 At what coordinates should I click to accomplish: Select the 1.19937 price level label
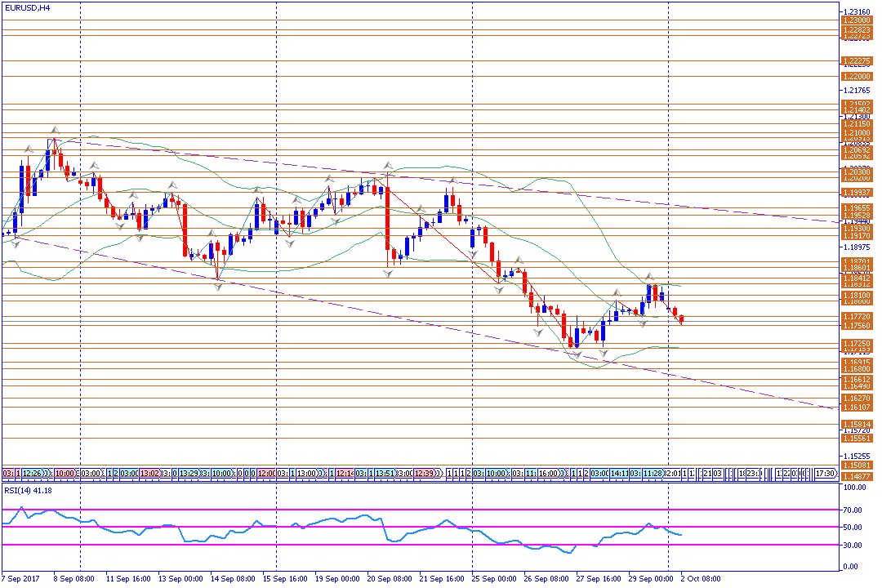[857, 193]
